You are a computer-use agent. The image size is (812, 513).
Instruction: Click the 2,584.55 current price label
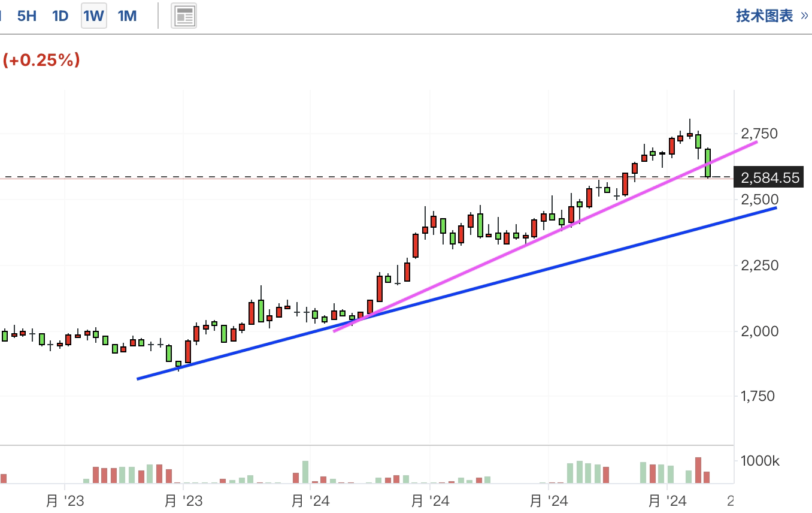pos(769,178)
